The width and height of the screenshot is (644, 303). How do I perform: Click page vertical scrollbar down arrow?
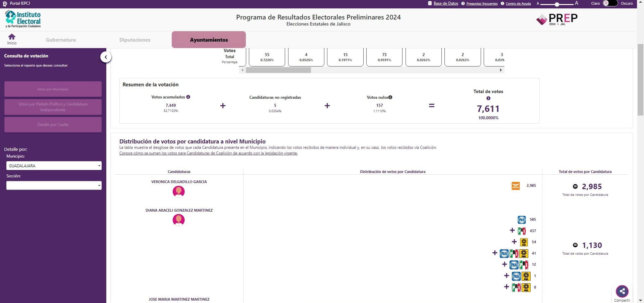tap(640, 300)
